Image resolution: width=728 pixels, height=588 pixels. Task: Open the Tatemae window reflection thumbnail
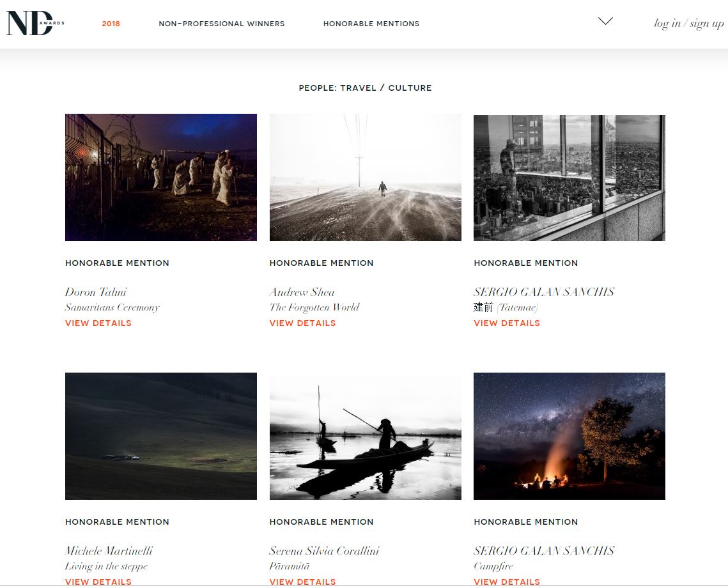click(x=569, y=177)
